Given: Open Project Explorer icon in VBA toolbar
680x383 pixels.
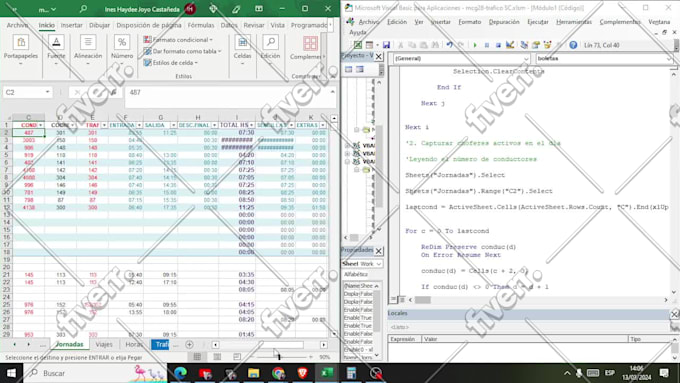Looking at the screenshot, I should (x=524, y=45).
